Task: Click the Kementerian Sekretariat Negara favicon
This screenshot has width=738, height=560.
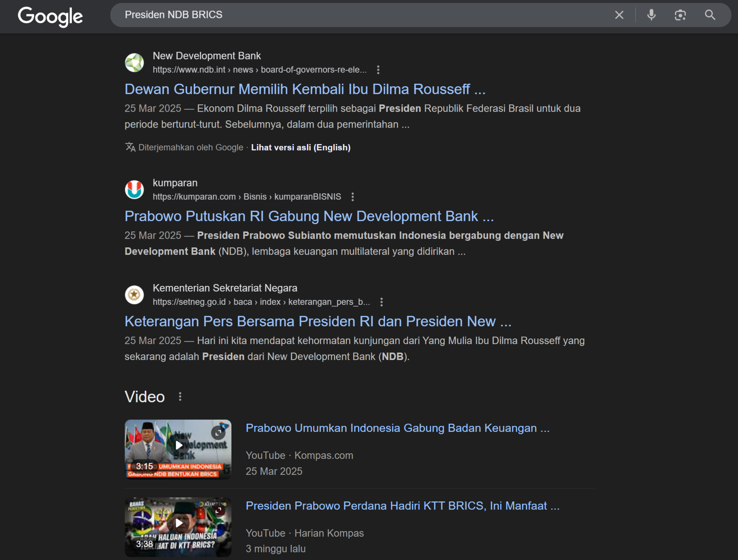Action: tap(134, 295)
